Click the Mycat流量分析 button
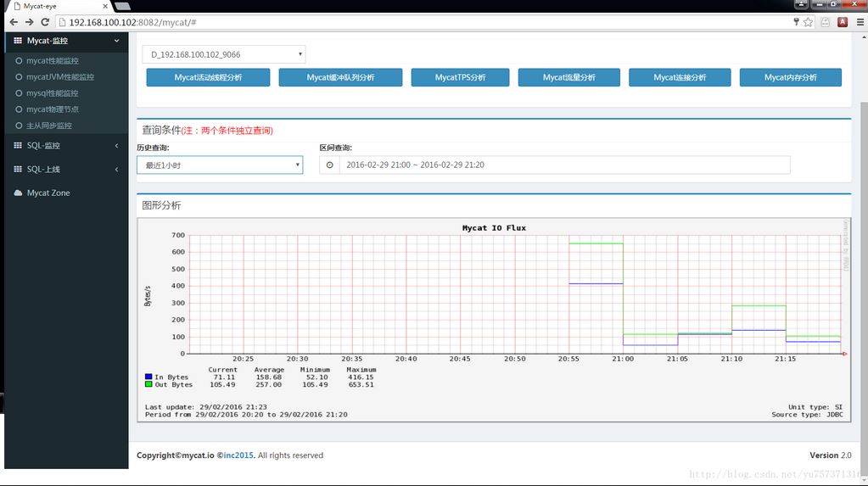Screen dimensions: 868x486 [569, 77]
